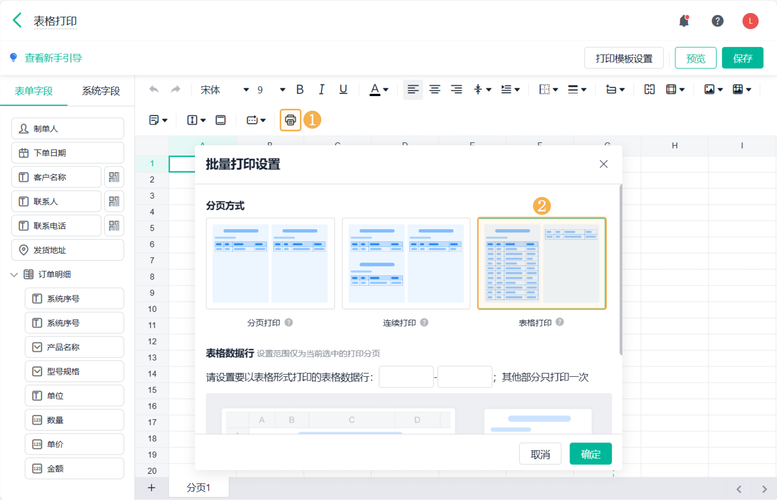Open the help question mark icon
The width and height of the screenshot is (777, 500).
point(717,21)
